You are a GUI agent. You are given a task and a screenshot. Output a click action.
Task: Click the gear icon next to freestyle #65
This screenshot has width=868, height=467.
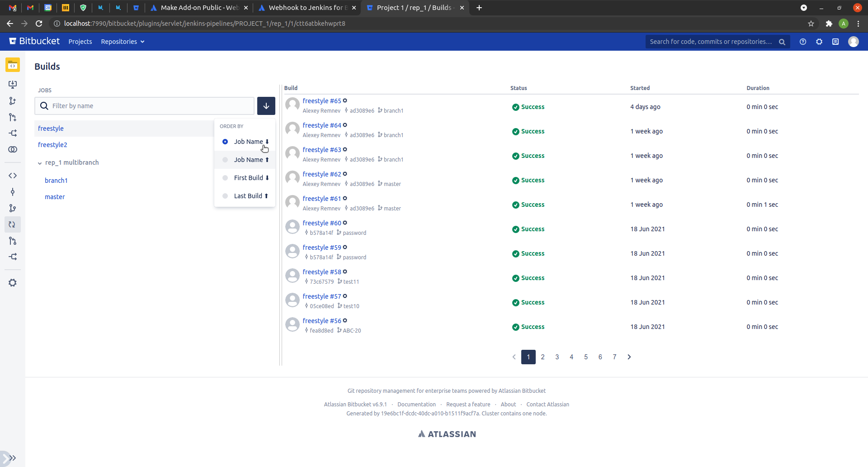coord(345,100)
